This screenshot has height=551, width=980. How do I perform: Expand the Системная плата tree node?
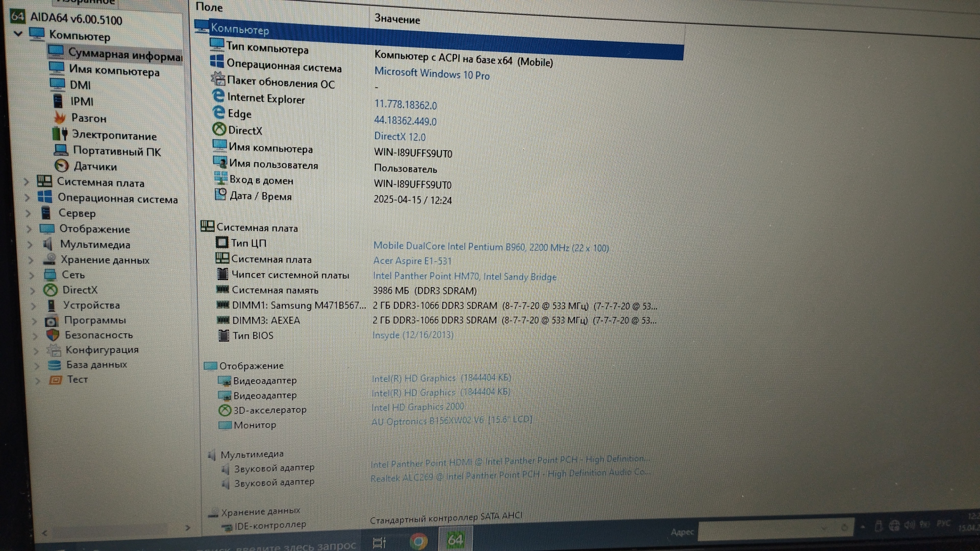(27, 182)
